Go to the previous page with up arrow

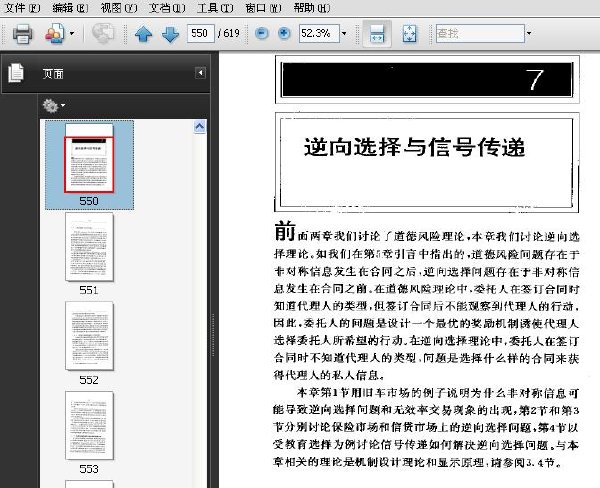pyautogui.click(x=143, y=34)
